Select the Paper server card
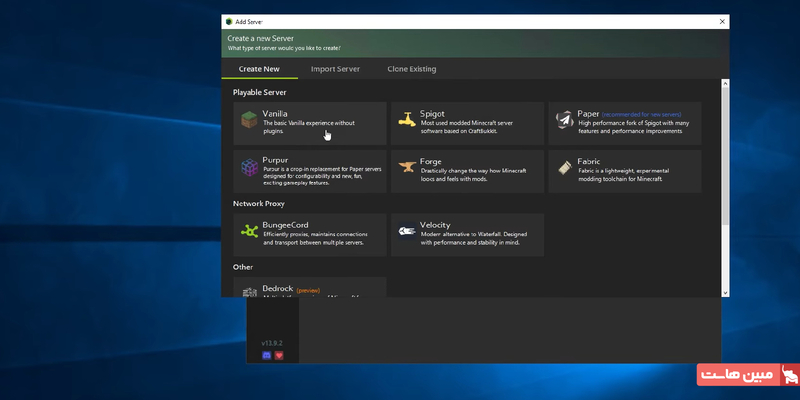 click(x=624, y=123)
